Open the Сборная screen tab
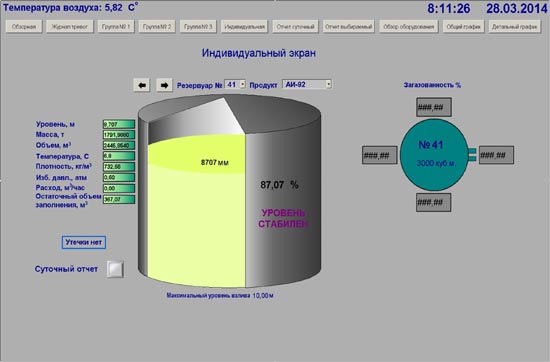The image size is (550, 362). [x=24, y=27]
